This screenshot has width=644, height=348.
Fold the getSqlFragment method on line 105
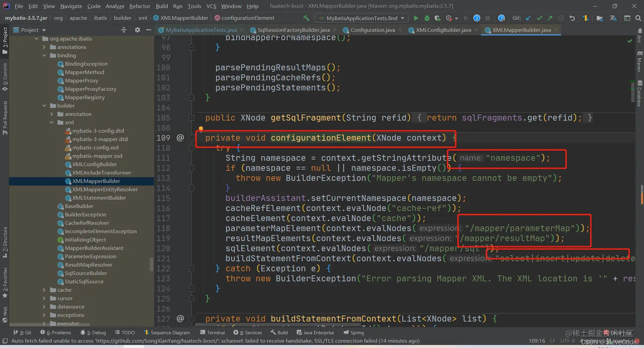click(192, 118)
